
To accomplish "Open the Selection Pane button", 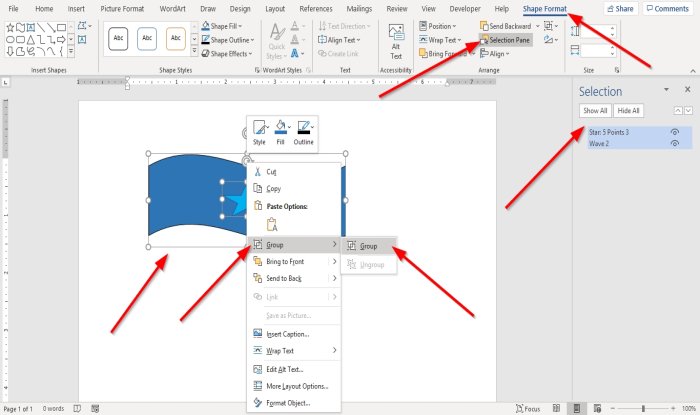I will tap(505, 40).
